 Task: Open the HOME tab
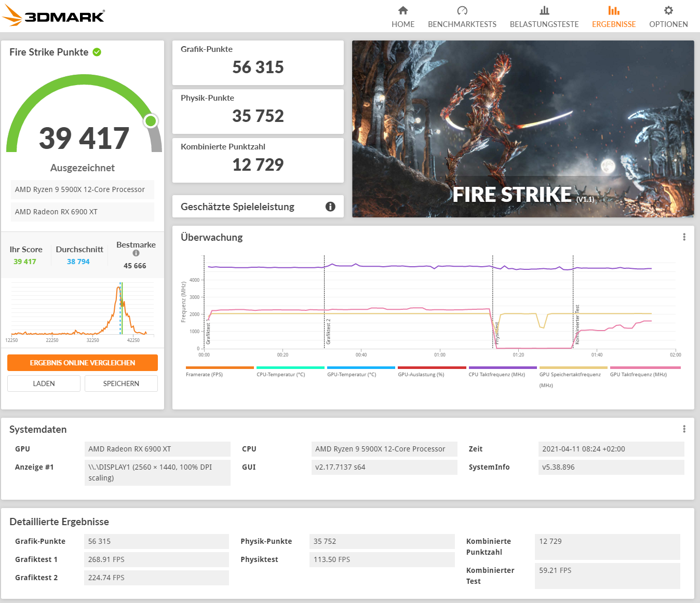[403, 17]
